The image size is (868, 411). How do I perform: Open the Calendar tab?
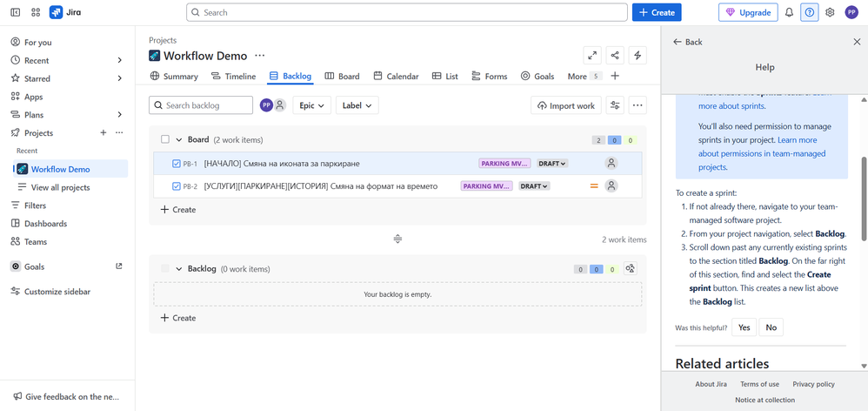click(396, 77)
